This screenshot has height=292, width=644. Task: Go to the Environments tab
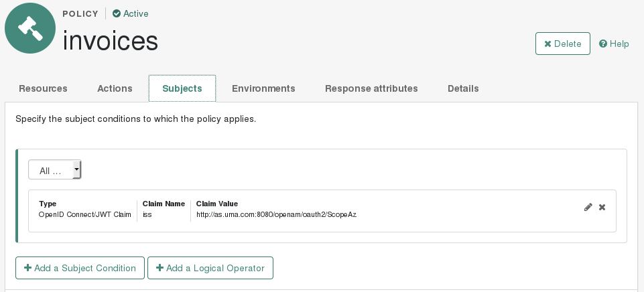[x=263, y=88]
